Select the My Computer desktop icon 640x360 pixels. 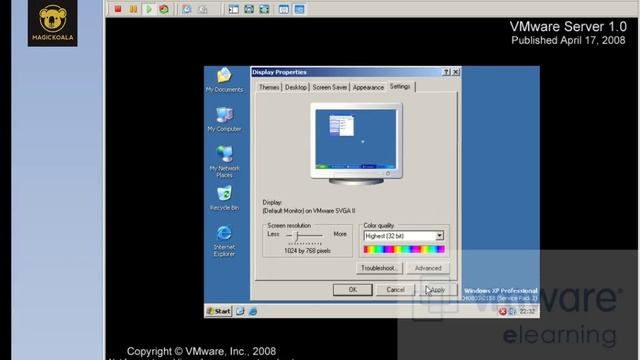coord(224,119)
